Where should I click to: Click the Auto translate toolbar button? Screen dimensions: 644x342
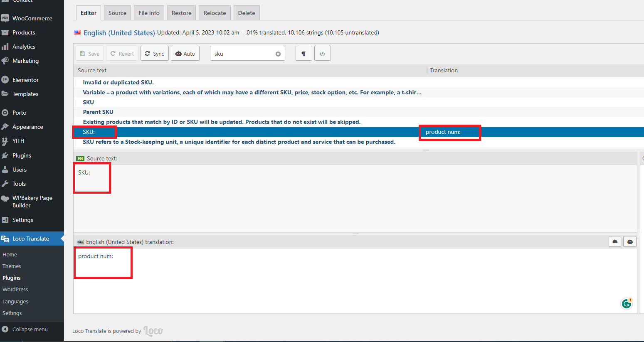185,54
